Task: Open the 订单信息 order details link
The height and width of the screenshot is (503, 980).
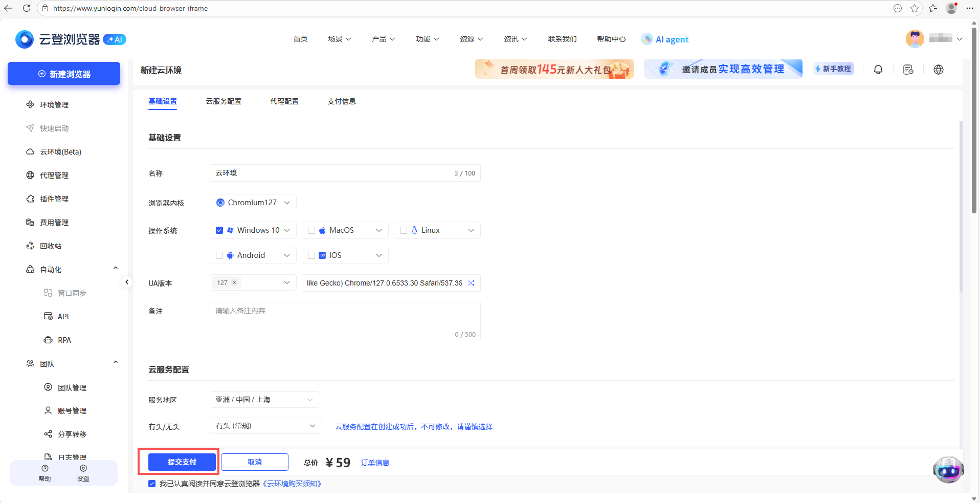Action: tap(375, 462)
